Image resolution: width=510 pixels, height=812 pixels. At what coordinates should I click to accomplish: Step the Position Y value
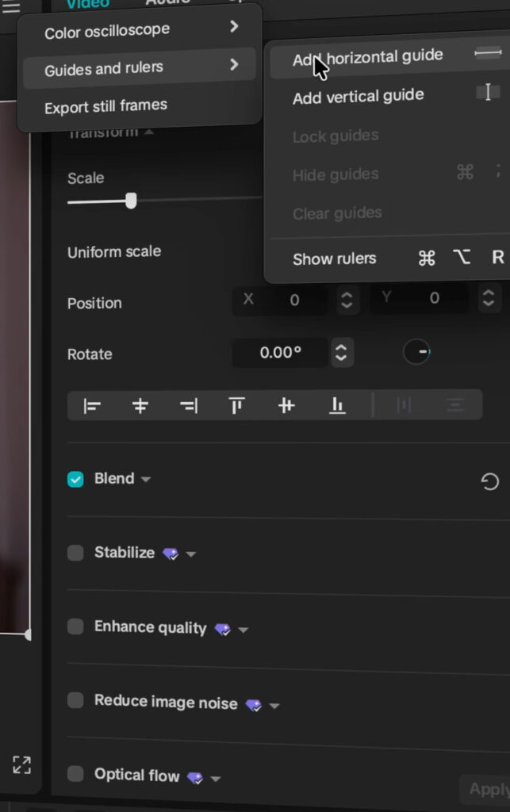489,298
